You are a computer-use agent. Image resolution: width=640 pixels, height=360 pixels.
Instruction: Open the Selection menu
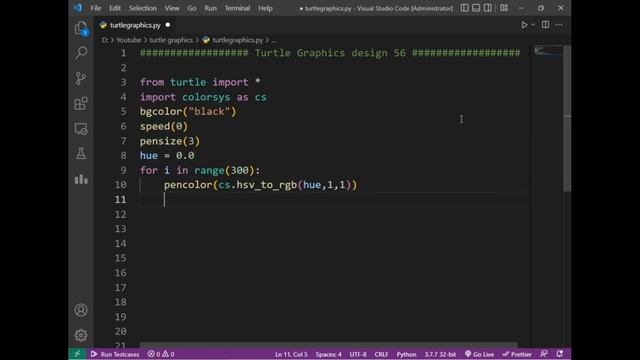[143, 8]
